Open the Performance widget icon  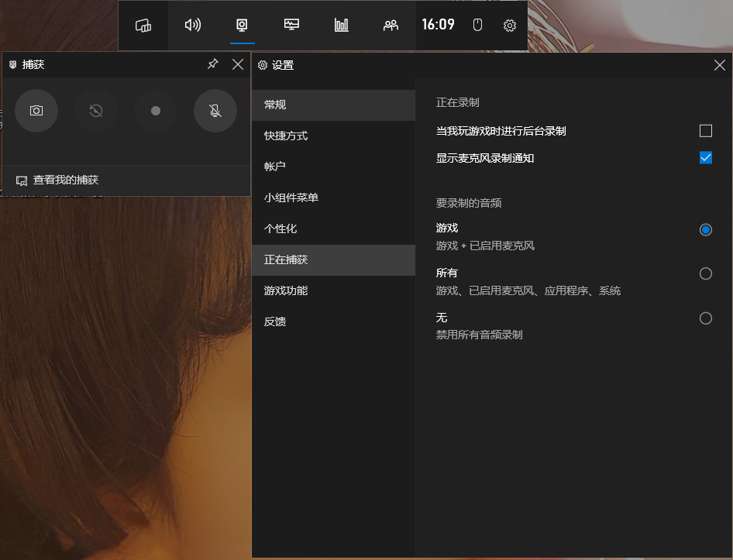tap(291, 26)
